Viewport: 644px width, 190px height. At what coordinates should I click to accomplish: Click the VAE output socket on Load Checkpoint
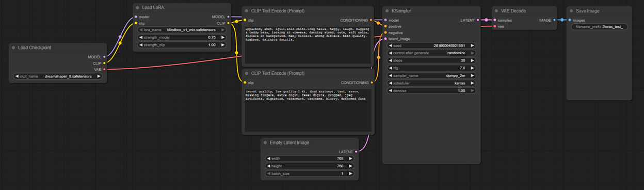point(104,69)
